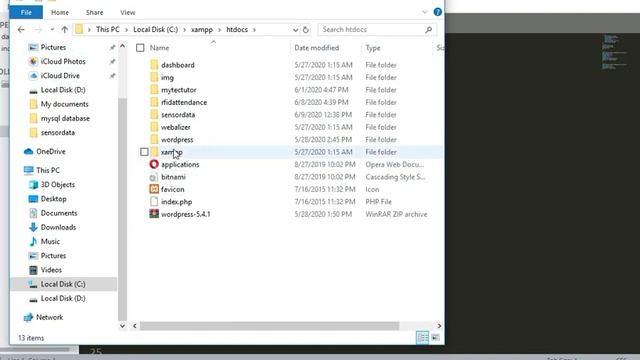The width and height of the screenshot is (640, 360).
Task: Expand chevron after htdocs in address bar
Action: [254, 29]
